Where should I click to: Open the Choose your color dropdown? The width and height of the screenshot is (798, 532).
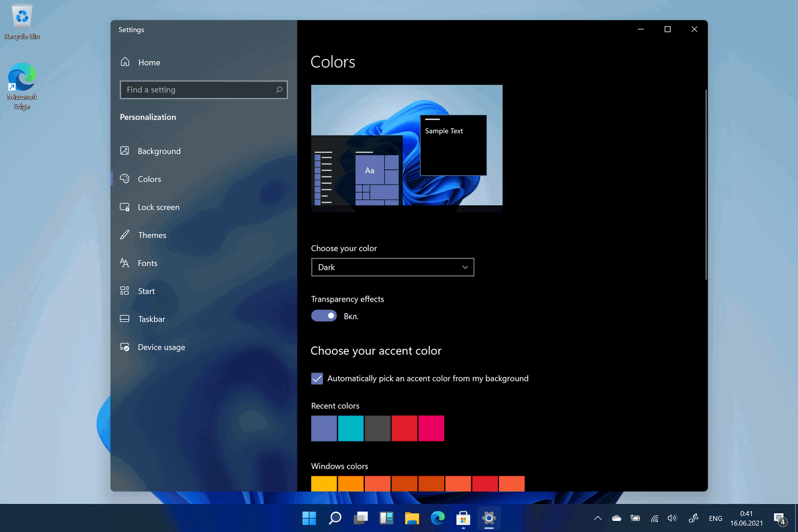[x=392, y=267]
